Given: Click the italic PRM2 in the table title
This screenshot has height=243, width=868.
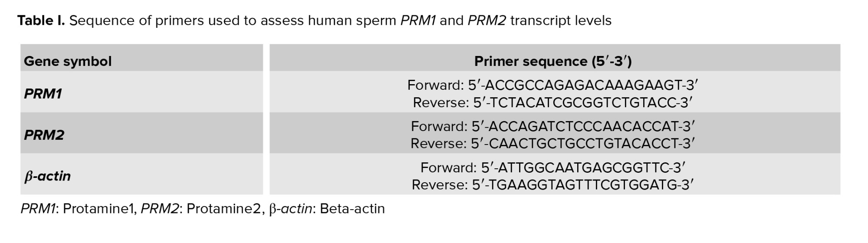Looking at the screenshot, I should pos(487,20).
